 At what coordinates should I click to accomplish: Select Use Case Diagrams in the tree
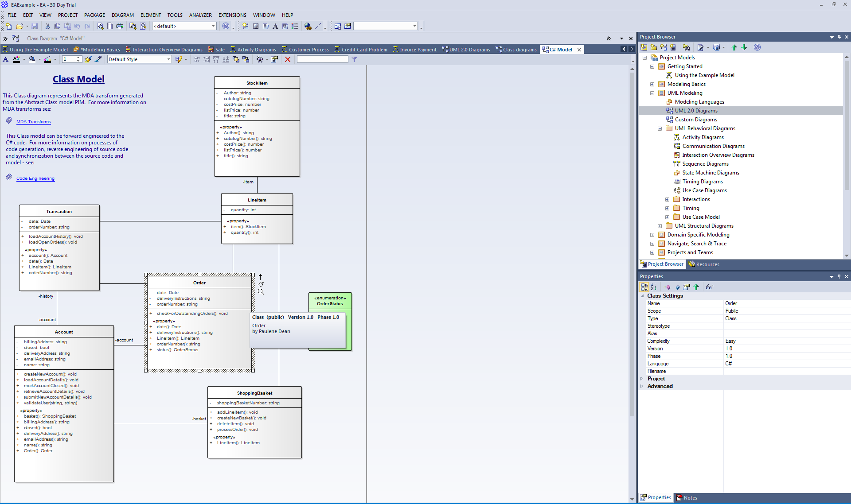(x=704, y=190)
